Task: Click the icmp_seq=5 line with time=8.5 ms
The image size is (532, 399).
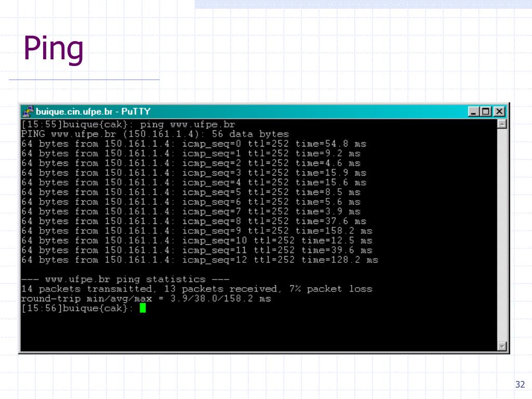Action: point(191,192)
